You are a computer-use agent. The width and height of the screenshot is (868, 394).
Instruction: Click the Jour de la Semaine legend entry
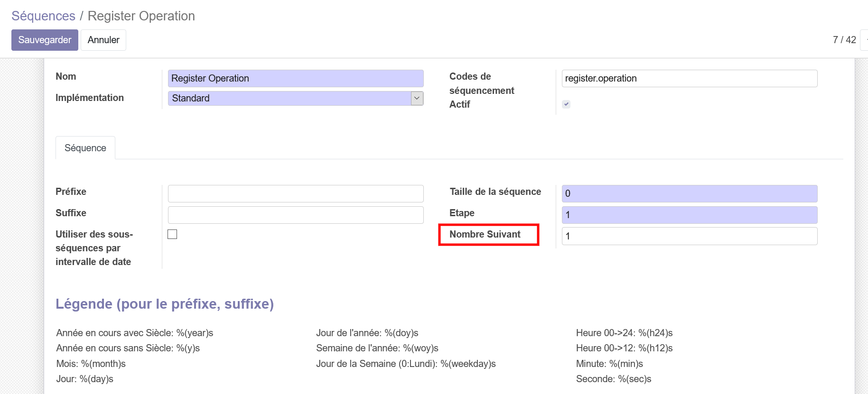pos(406,364)
